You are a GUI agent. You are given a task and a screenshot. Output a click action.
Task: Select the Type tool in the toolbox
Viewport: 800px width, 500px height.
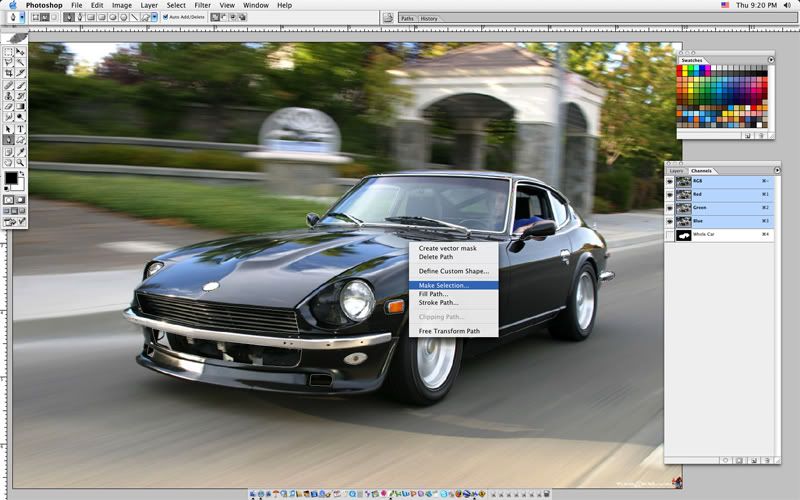[x=20, y=128]
